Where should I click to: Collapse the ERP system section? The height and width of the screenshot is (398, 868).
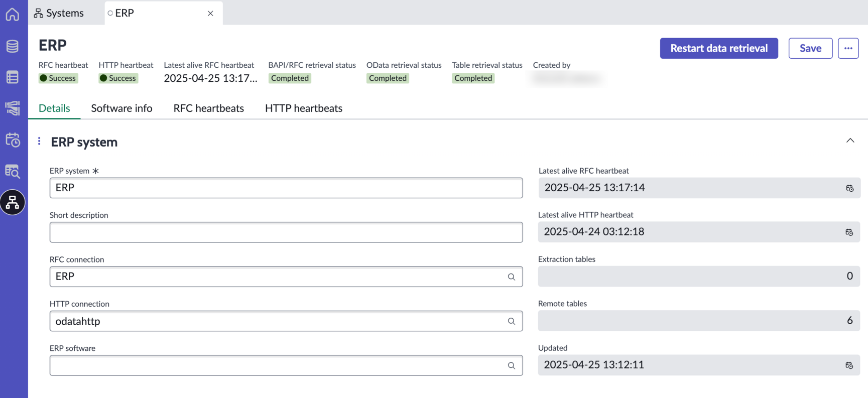click(850, 141)
